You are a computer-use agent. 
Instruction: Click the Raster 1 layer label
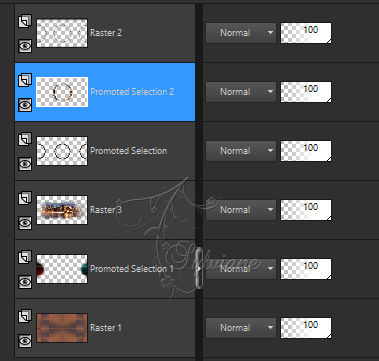106,328
